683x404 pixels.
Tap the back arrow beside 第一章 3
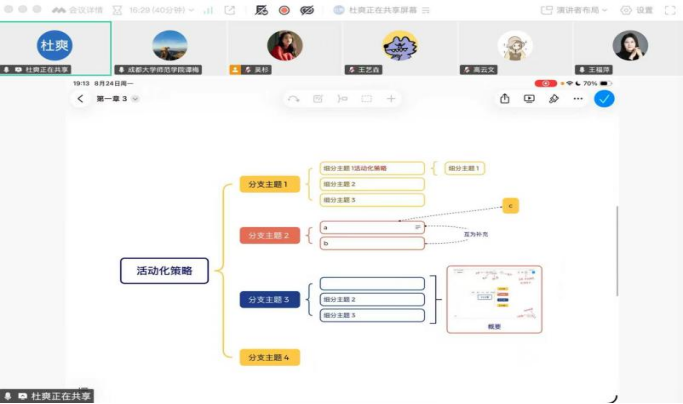point(80,99)
